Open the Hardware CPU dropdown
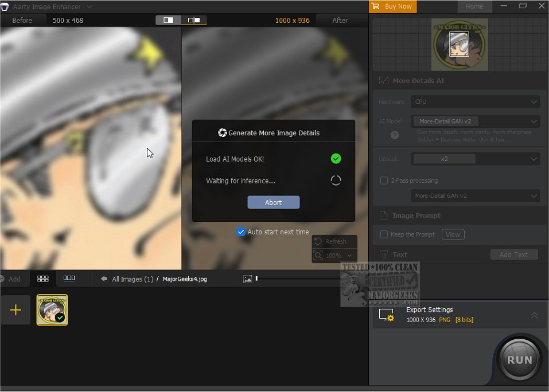 point(475,101)
